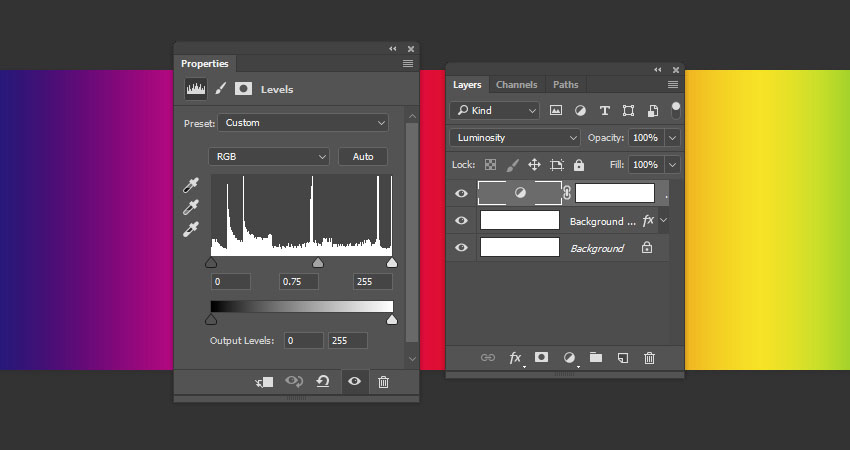Reset adjustment to defaults icon
The height and width of the screenshot is (450, 850).
[x=323, y=382]
